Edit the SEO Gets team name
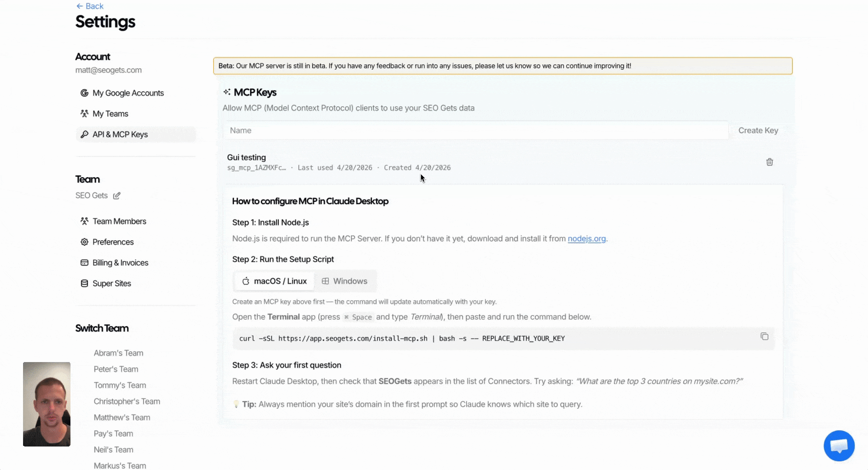 click(117, 196)
